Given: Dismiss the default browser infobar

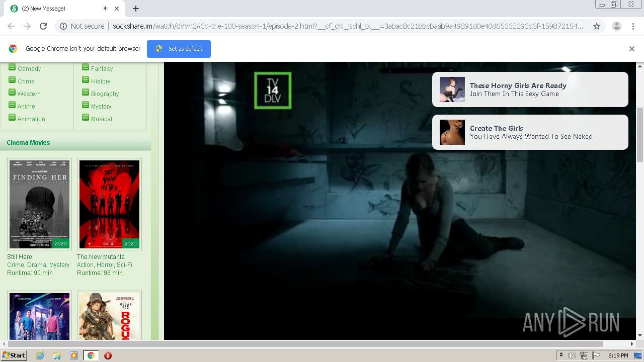Looking at the screenshot, I should coord(632,49).
